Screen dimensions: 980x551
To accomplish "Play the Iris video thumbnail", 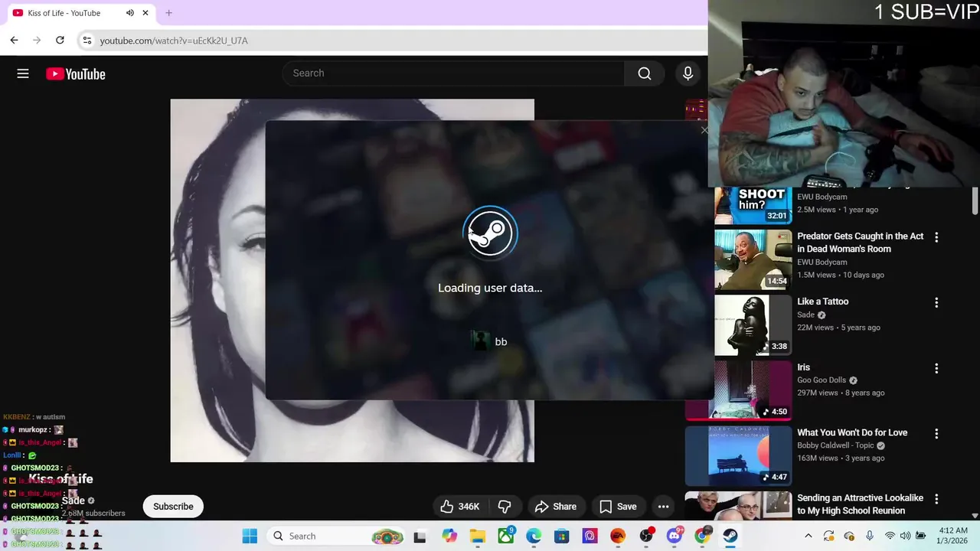I will coord(739,390).
